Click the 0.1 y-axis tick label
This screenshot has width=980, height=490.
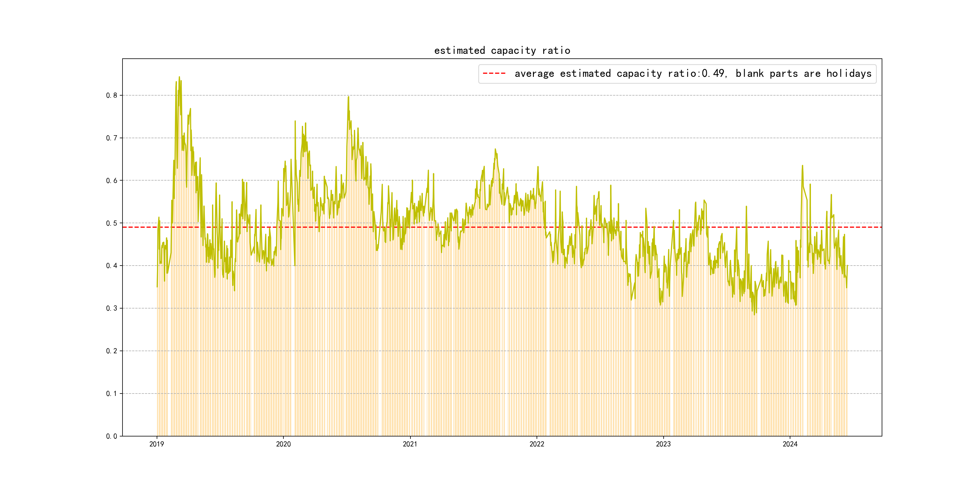(x=112, y=394)
